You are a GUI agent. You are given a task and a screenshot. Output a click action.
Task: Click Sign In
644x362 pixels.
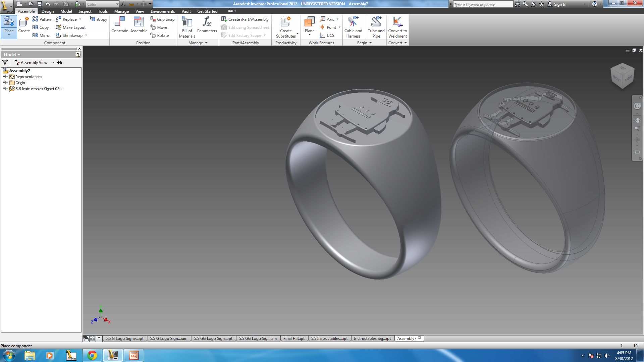[557, 4]
